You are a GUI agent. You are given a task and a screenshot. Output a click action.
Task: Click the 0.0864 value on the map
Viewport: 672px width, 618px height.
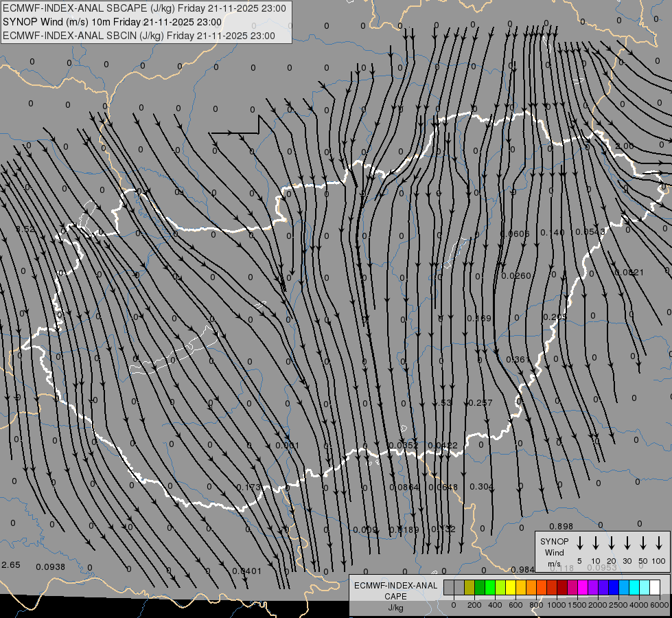(x=404, y=488)
